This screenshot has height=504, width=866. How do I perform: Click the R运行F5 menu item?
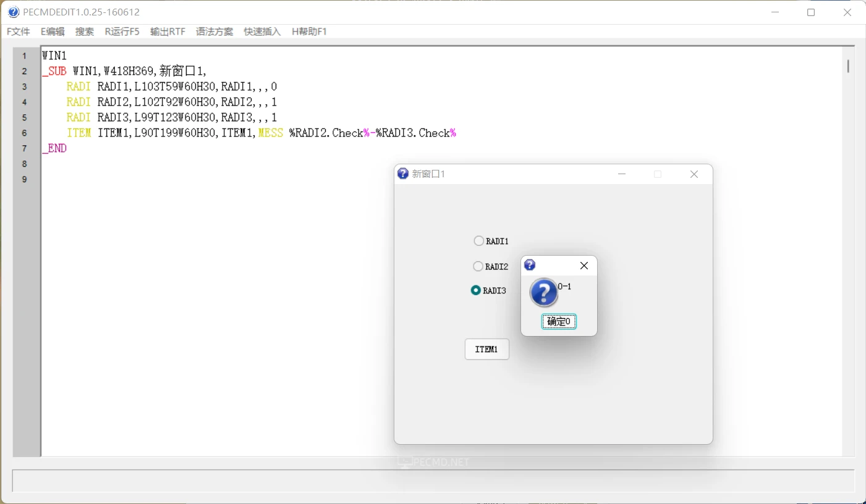point(122,31)
